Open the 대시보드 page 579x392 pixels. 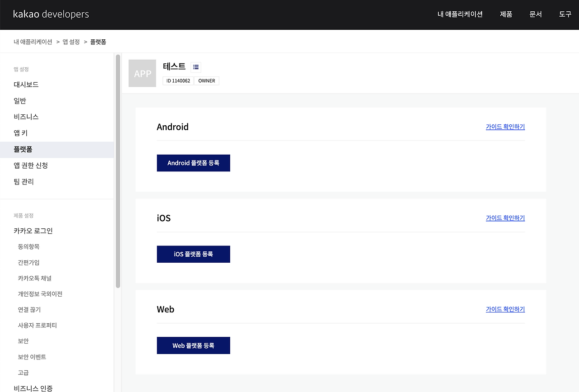pos(26,84)
